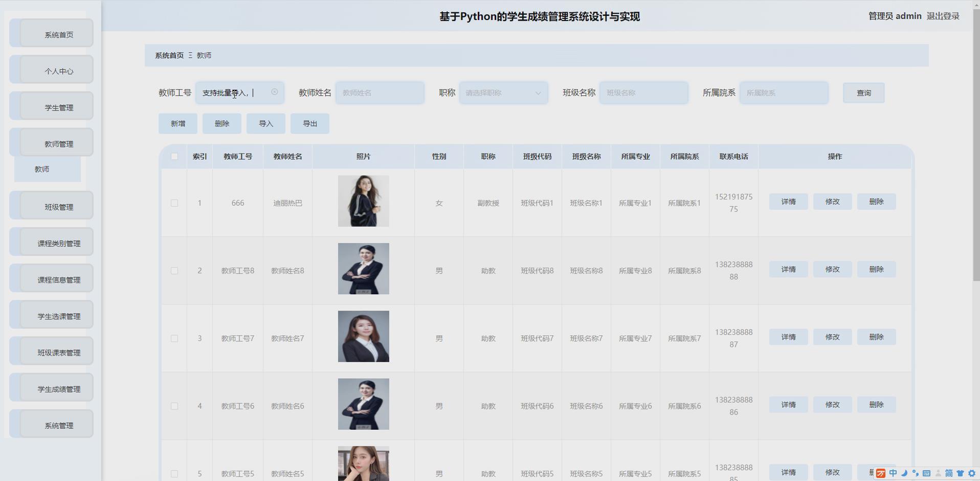
Task: Open the 职称 dropdown selector
Action: [503, 93]
